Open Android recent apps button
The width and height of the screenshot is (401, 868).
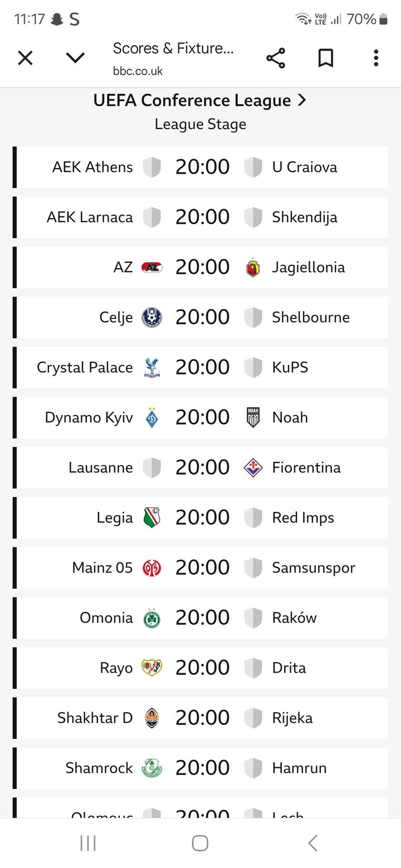point(88,843)
